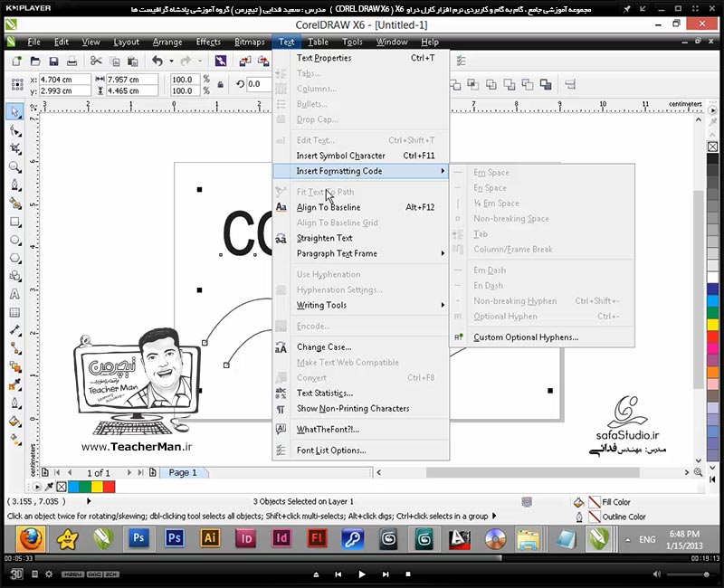Click the Align and Distribute icon
724x588 pixels.
click(570, 84)
